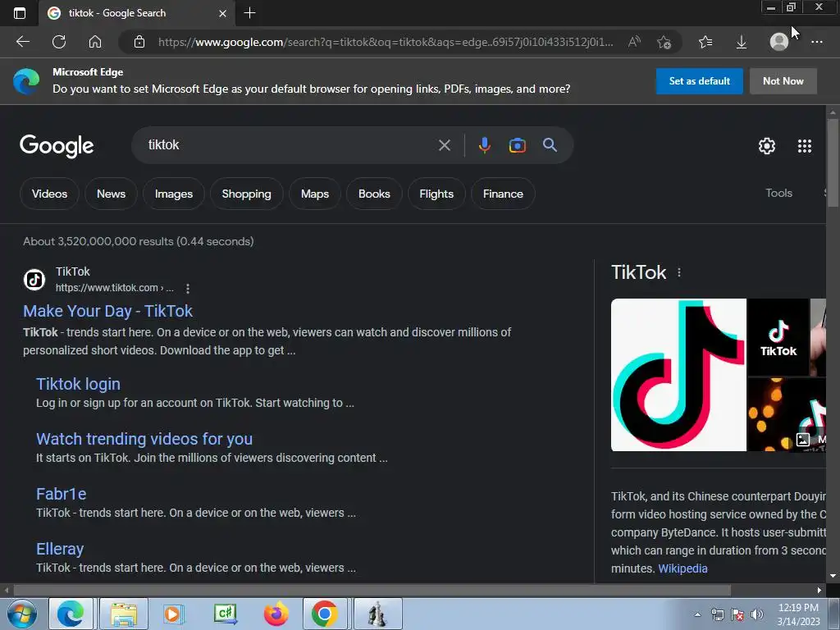
Task: Add this page to favorites star icon
Action: tap(664, 42)
